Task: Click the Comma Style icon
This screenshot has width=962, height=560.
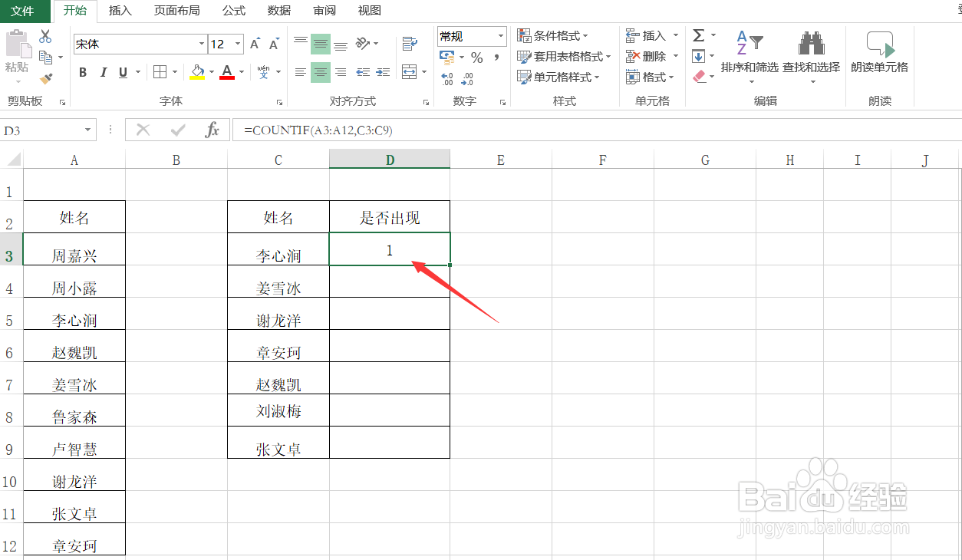Action: click(496, 57)
